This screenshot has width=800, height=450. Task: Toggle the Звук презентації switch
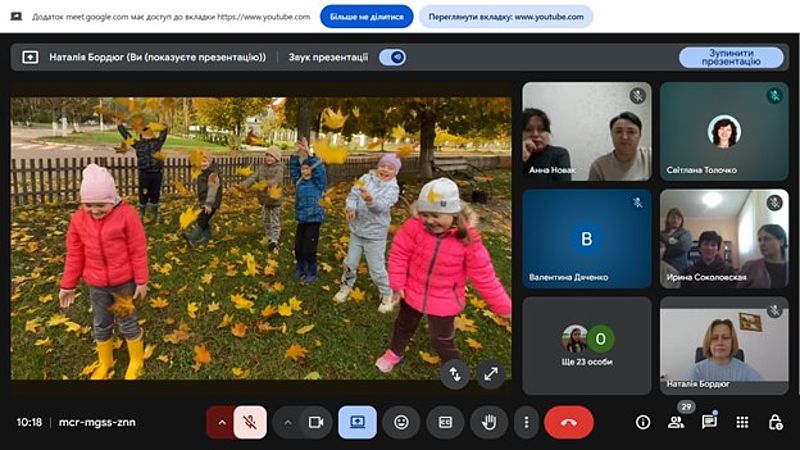click(392, 57)
